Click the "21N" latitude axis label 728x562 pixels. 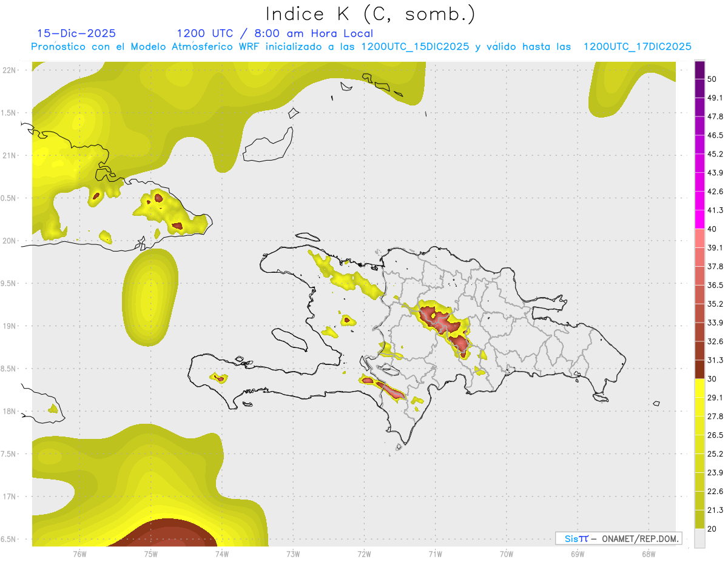click(x=10, y=155)
